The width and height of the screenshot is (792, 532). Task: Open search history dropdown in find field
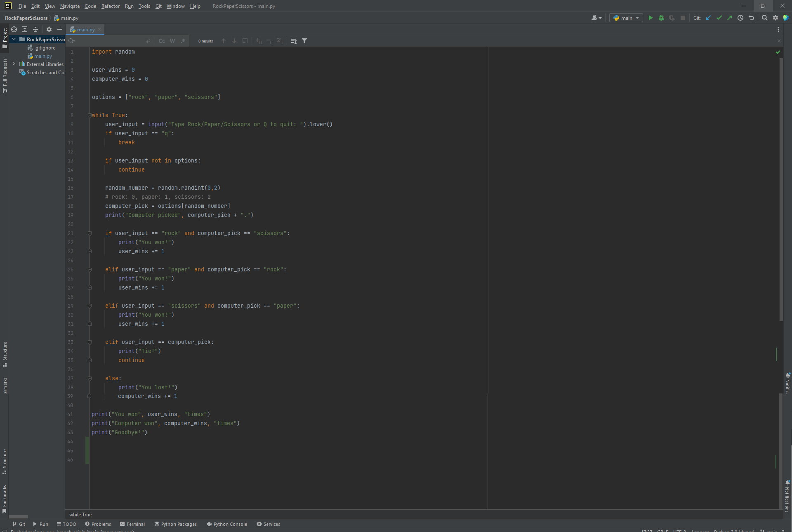[x=72, y=41]
